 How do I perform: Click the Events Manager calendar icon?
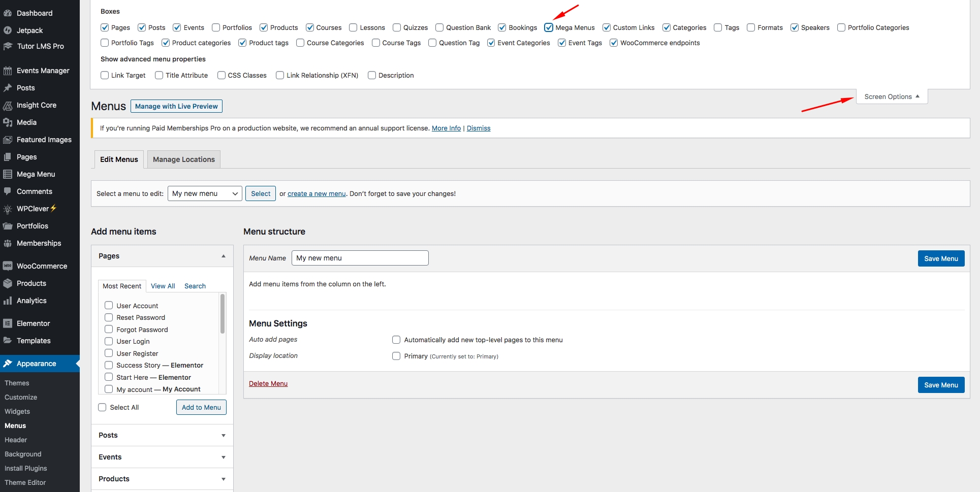coord(8,71)
